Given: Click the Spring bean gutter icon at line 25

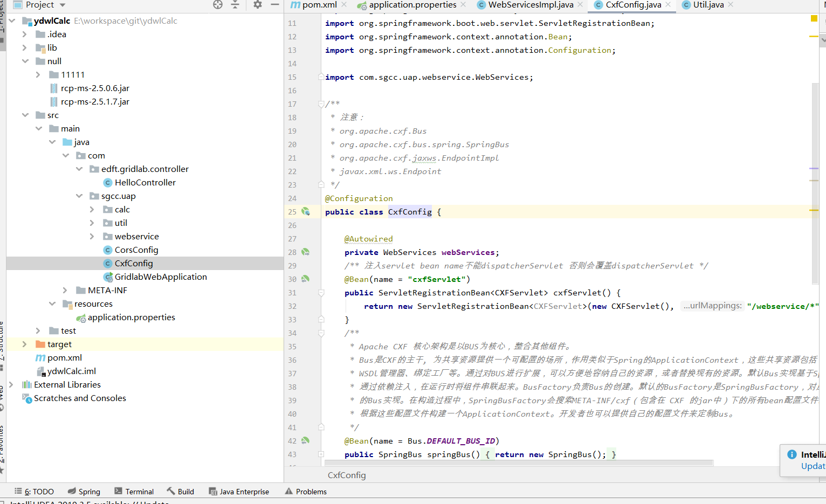Looking at the screenshot, I should (306, 212).
